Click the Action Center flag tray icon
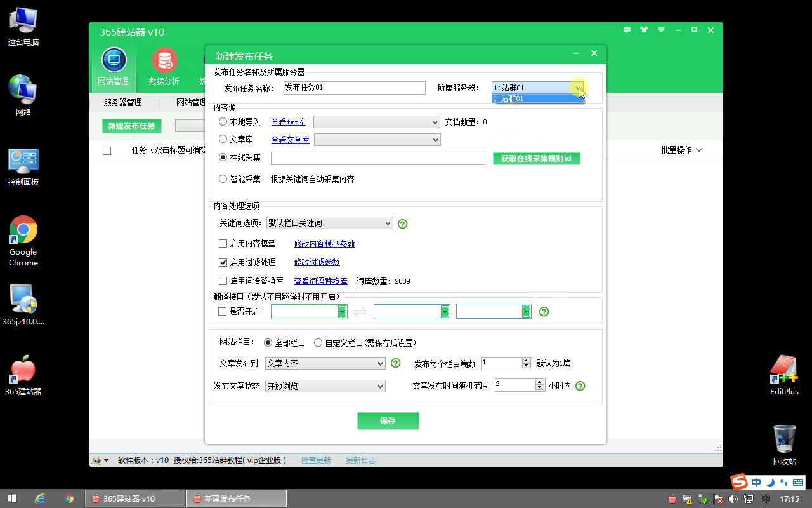812x508 pixels. [x=718, y=498]
